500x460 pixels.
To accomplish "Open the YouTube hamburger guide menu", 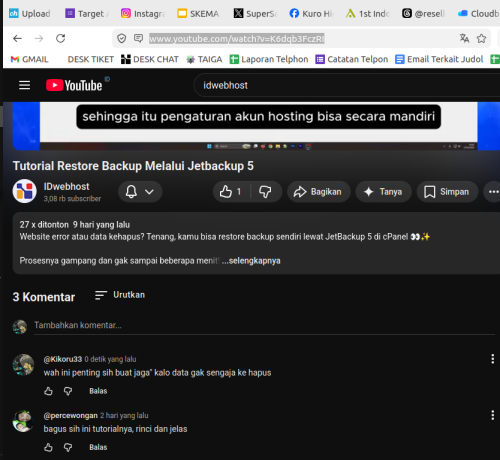I will point(24,85).
